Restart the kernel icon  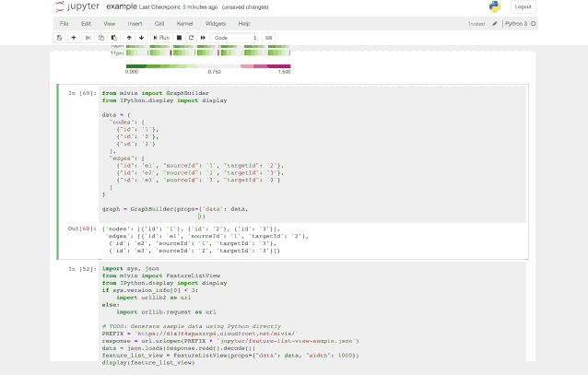(x=190, y=37)
